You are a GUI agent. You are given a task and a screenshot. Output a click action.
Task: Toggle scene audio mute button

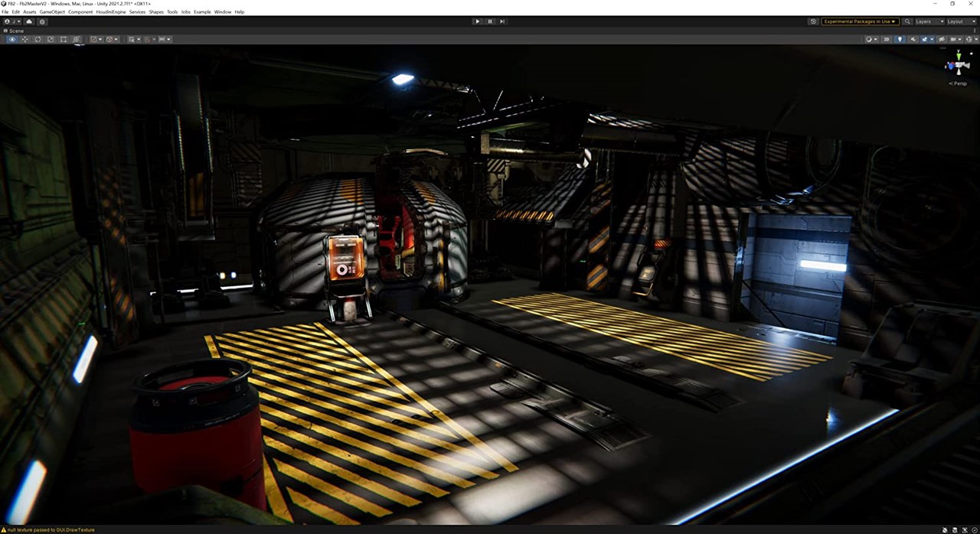[x=912, y=39]
